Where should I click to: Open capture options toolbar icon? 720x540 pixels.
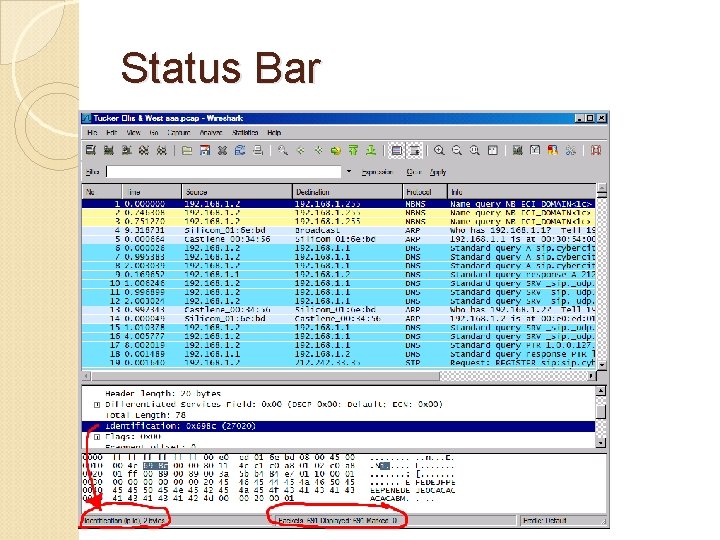[108, 150]
